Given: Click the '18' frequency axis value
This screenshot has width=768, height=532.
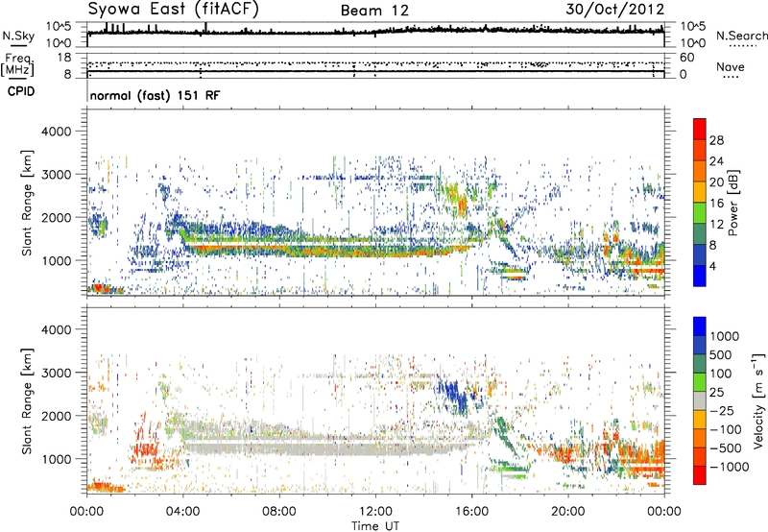Looking at the screenshot, I should (x=64, y=58).
